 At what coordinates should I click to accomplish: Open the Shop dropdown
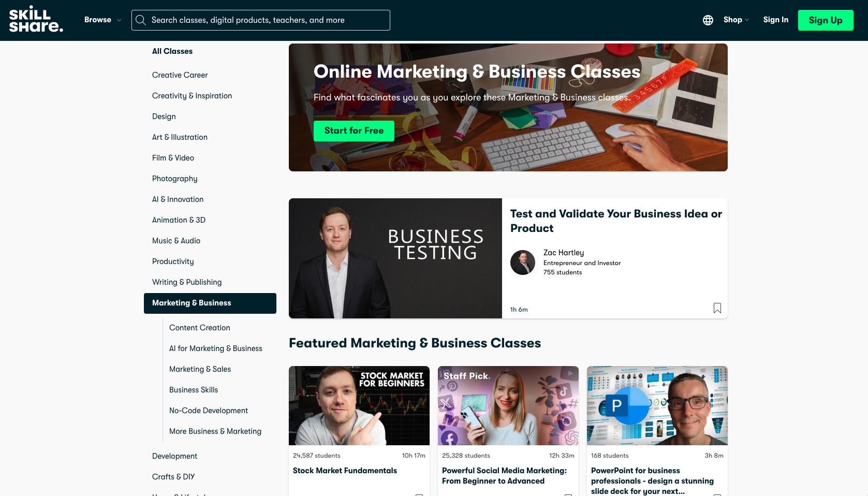coord(736,20)
